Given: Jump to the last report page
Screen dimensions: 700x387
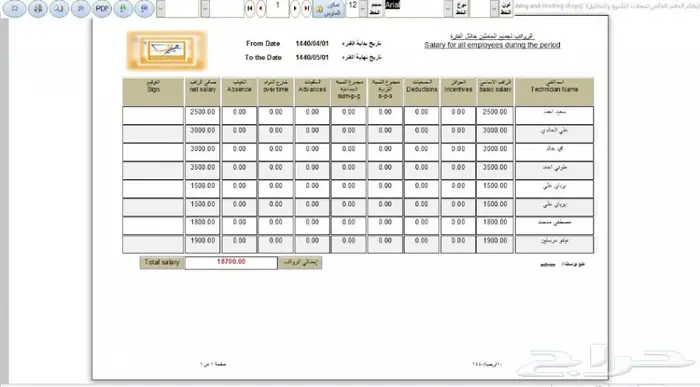Looking at the screenshot, I should click(306, 8).
